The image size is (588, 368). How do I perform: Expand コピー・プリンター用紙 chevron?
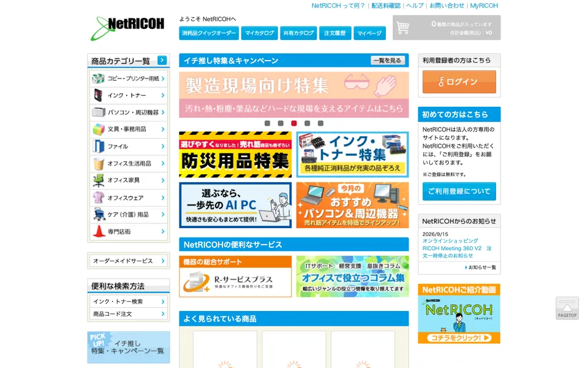click(x=163, y=79)
